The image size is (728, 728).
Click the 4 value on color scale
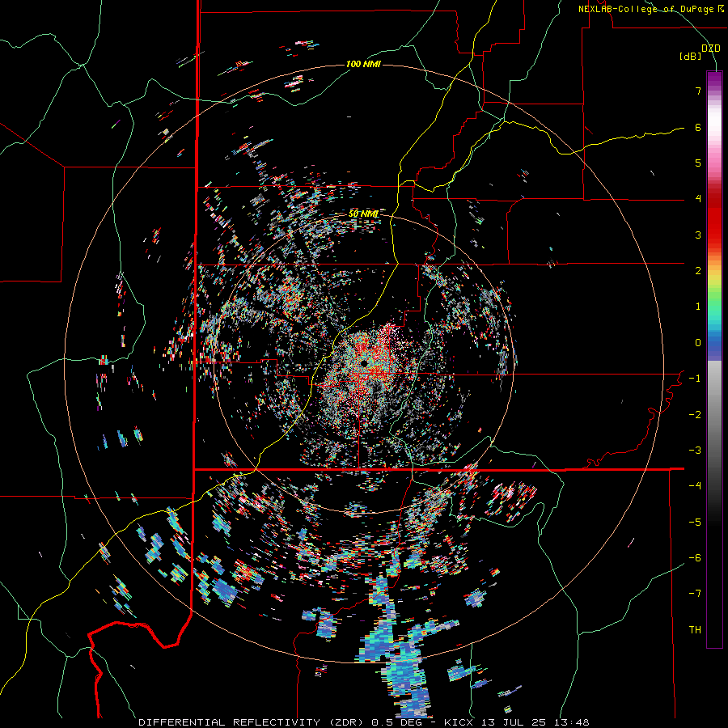click(698, 199)
